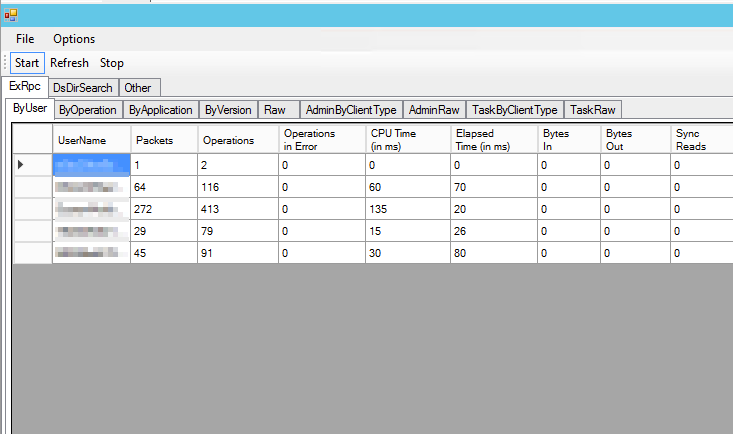
Task: Click the cell with 413 operations
Action: (x=236, y=208)
